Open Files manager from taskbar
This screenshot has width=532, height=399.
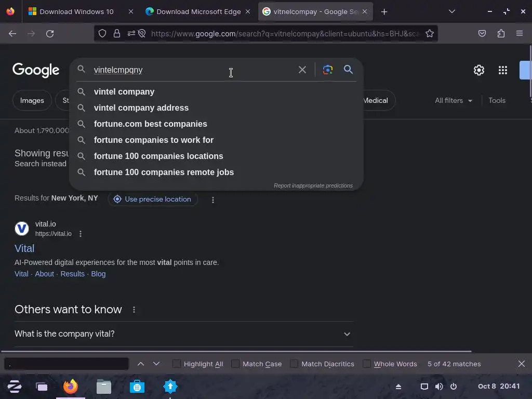(x=104, y=387)
